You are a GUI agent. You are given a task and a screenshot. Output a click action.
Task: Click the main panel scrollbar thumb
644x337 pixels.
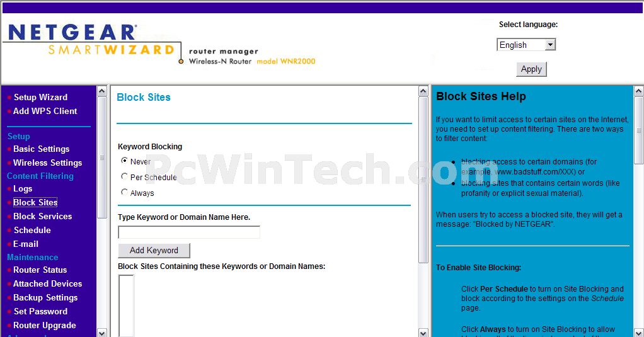[x=423, y=180]
